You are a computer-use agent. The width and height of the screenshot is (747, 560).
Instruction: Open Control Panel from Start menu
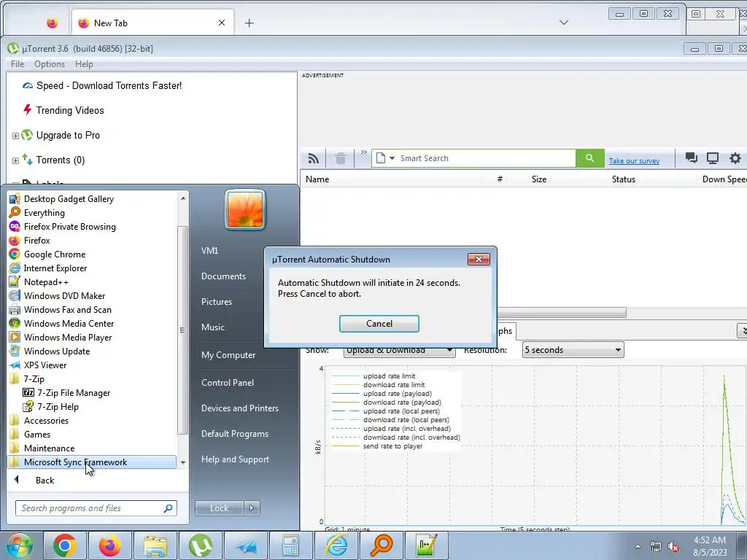(228, 383)
